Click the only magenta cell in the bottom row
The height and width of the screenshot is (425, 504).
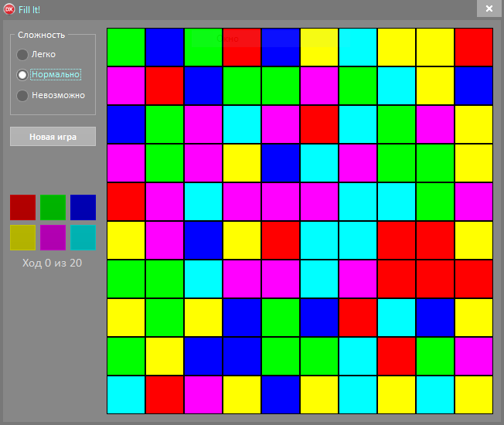(203, 394)
